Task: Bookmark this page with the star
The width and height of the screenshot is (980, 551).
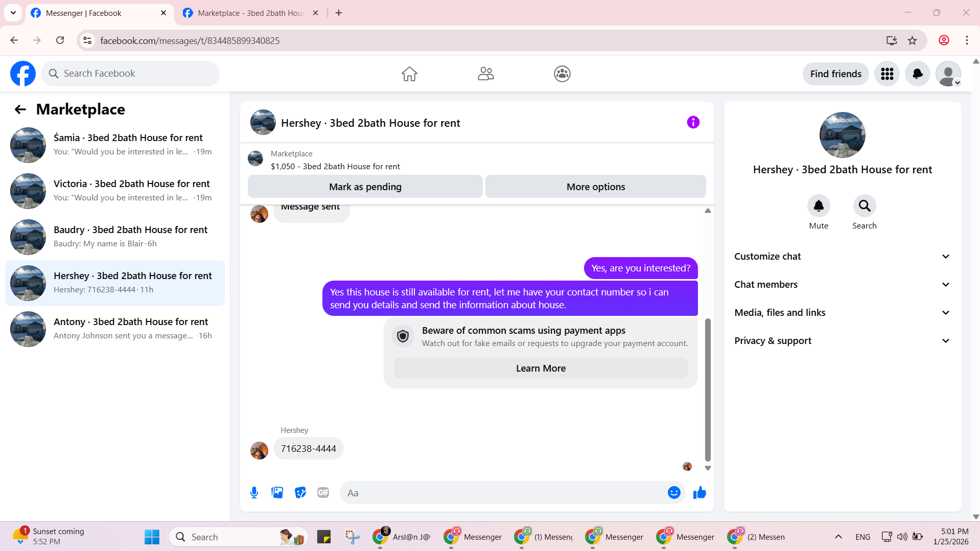Action: coord(912,40)
